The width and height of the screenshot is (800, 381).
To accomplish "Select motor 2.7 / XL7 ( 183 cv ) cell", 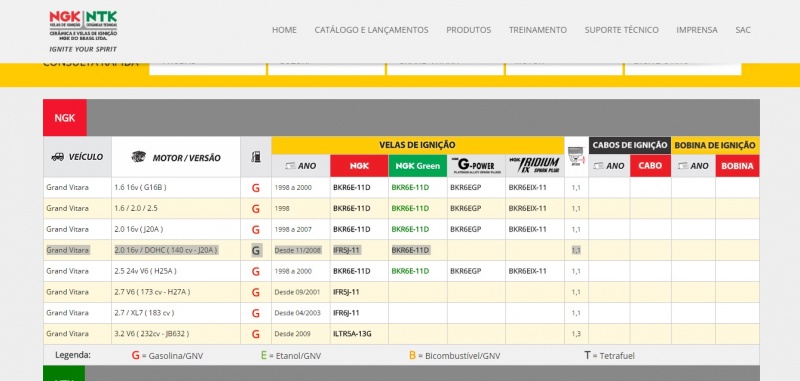I will (176, 313).
